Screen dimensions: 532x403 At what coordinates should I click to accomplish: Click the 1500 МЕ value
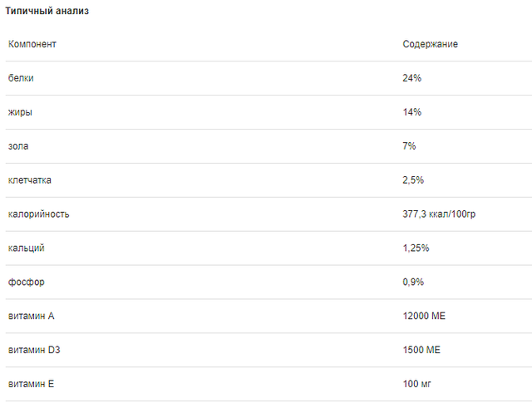coord(421,350)
